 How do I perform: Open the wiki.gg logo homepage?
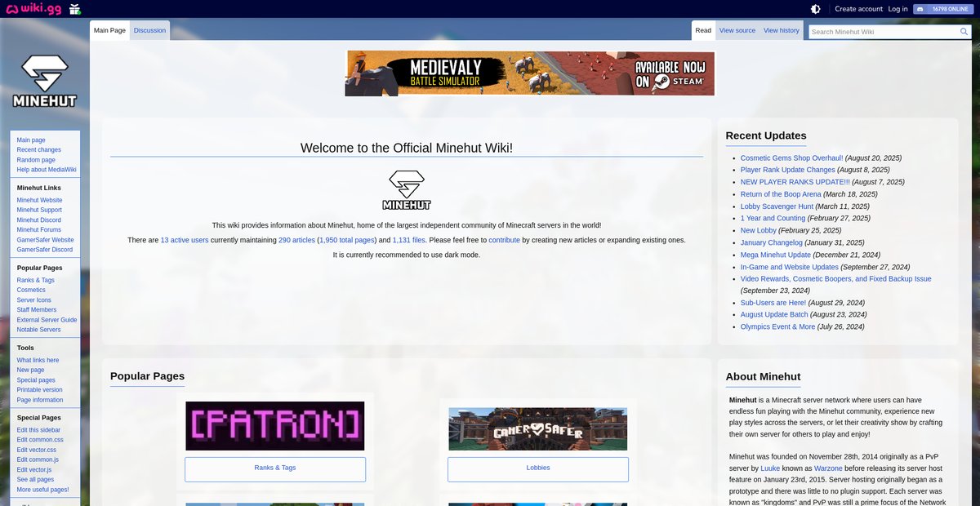tap(33, 9)
